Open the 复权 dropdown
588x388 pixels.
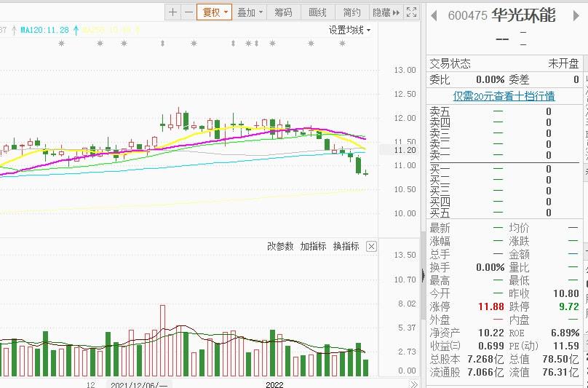[215, 12]
